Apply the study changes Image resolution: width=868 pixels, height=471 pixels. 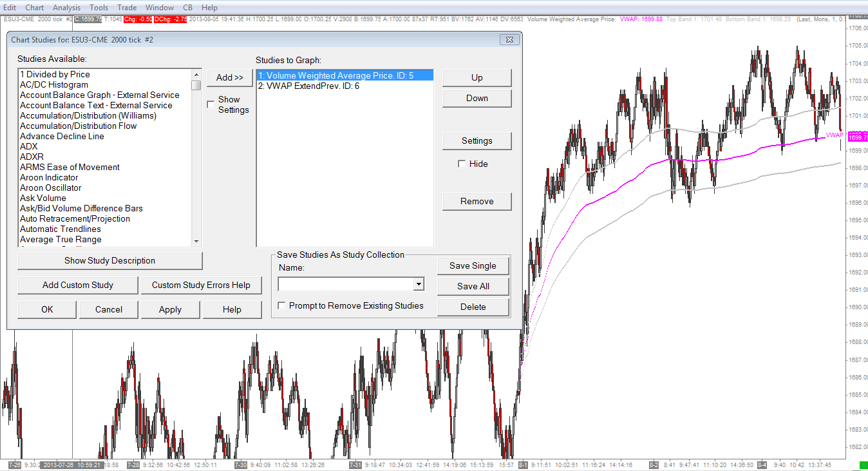(x=170, y=309)
